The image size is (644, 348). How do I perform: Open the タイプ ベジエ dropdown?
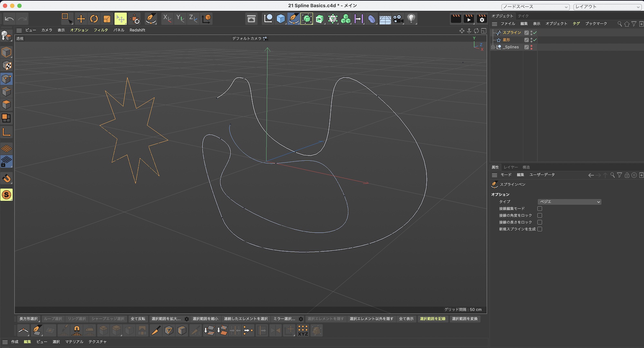569,202
